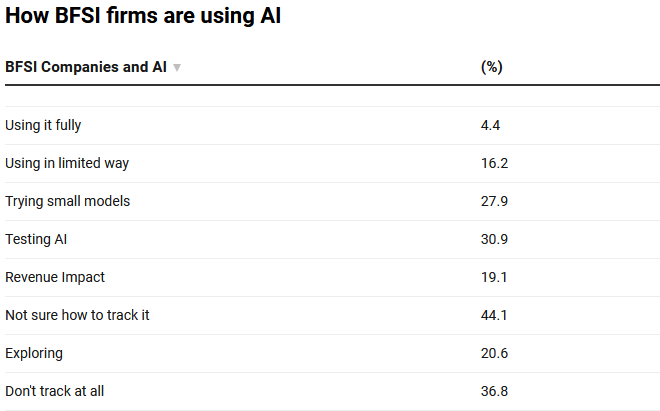
Task: Click the 44.1 percentage value
Action: click(x=494, y=315)
